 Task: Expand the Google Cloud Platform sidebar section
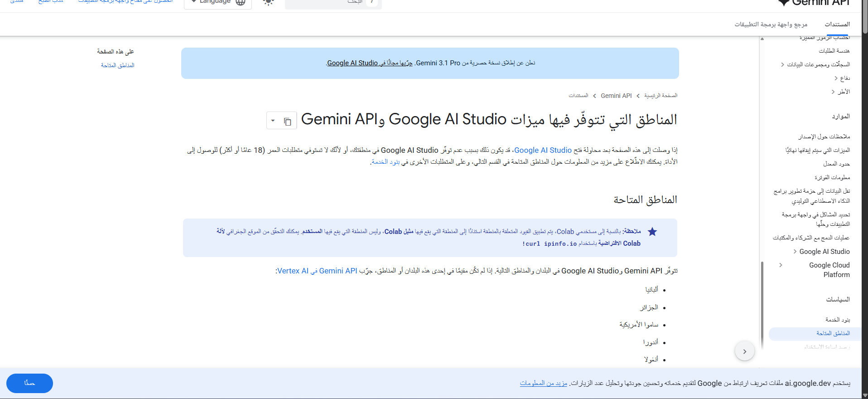(781, 265)
